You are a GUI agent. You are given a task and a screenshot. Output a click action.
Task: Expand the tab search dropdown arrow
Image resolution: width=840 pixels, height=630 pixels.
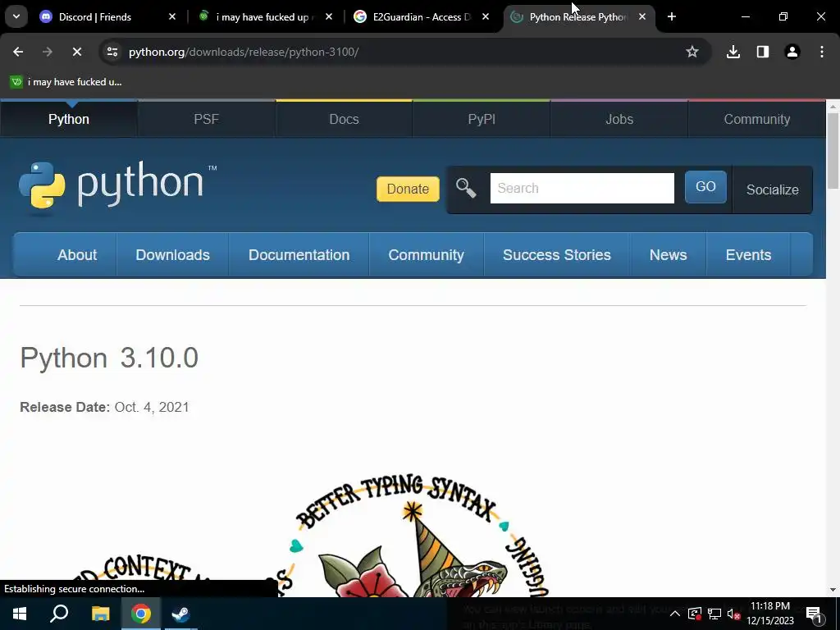(16, 16)
